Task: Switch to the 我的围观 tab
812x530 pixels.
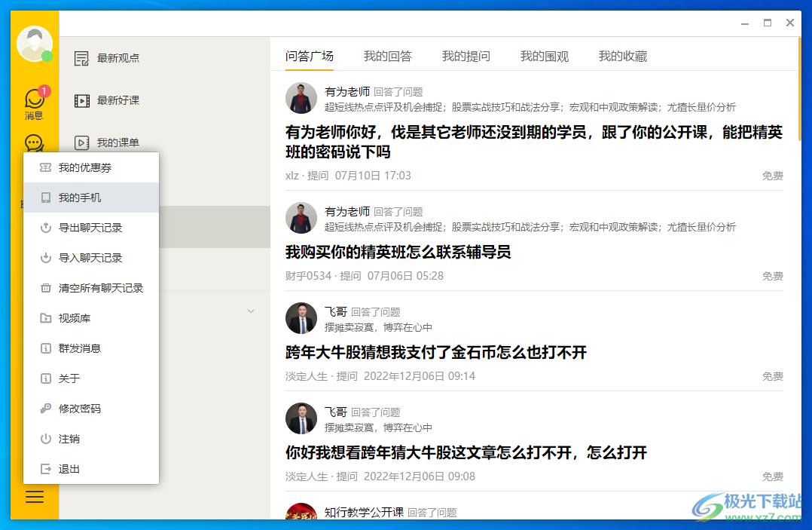Action: [x=545, y=56]
